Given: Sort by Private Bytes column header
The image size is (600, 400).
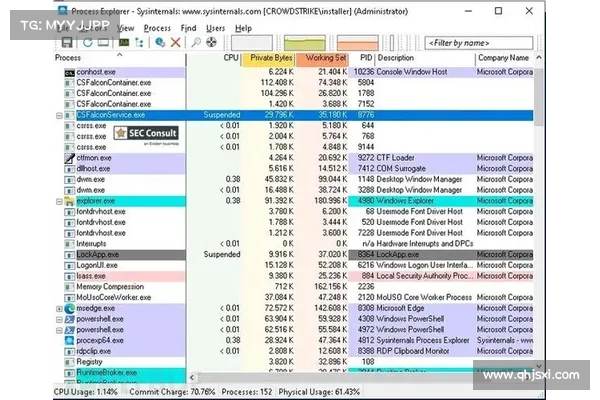Looking at the screenshot, I should coord(268,58).
